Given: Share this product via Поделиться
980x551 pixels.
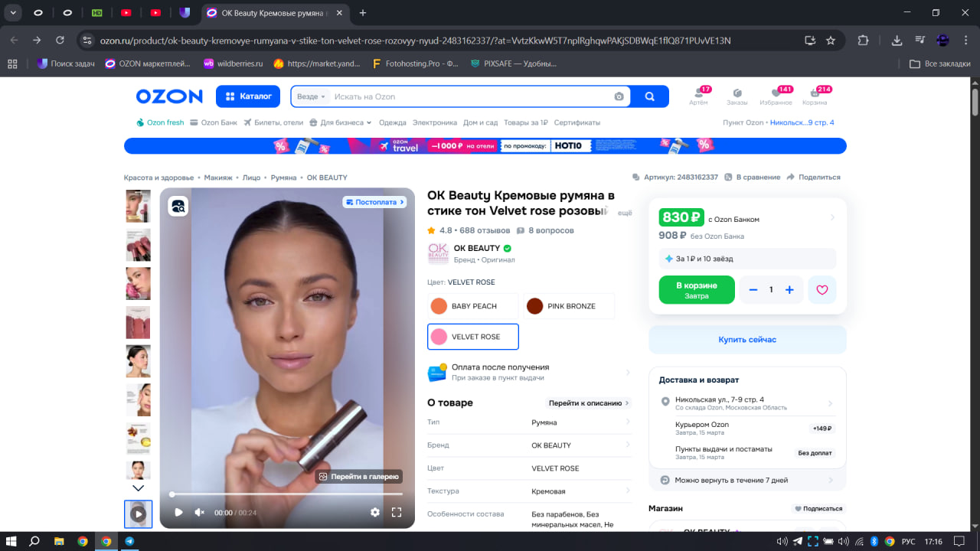Looking at the screenshot, I should point(814,178).
